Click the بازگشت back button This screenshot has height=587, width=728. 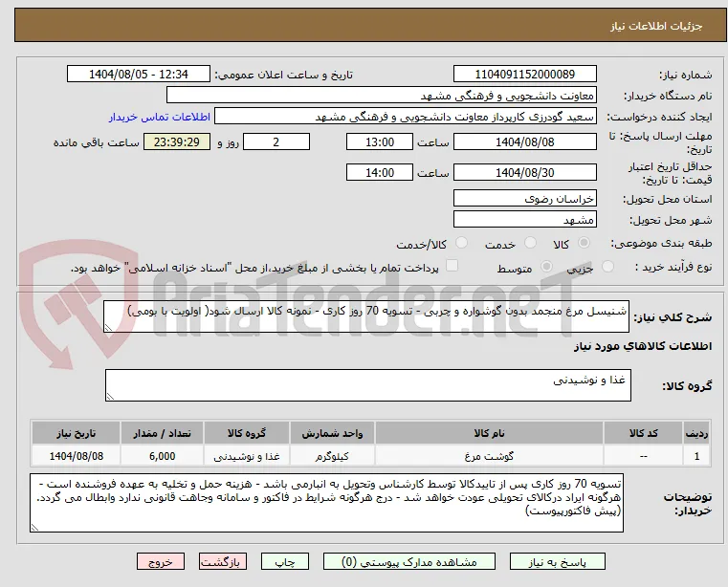click(223, 561)
